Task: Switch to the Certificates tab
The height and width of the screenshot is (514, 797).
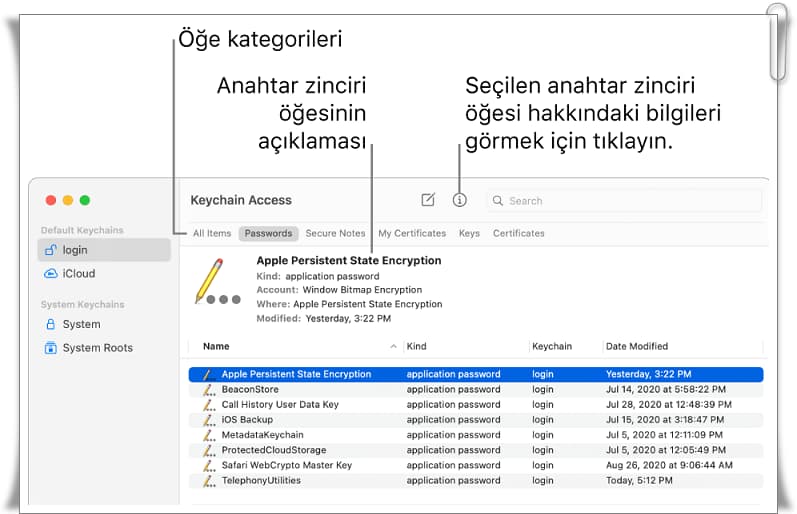Action: (518, 233)
